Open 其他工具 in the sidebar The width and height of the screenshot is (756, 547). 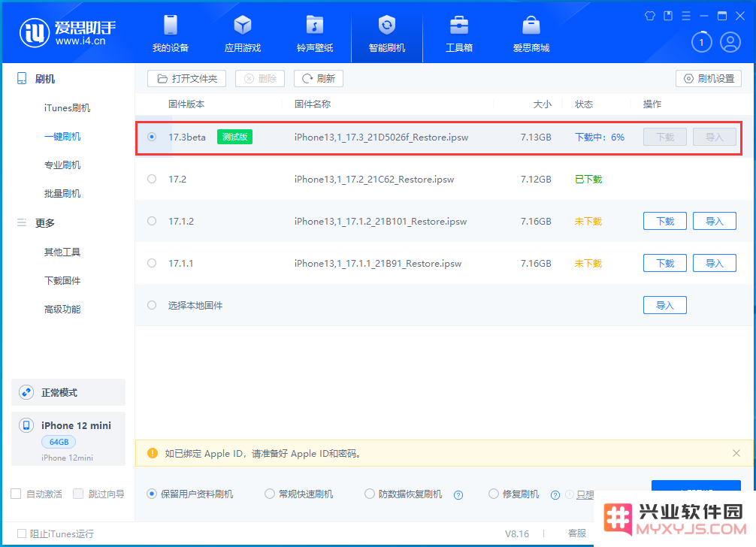click(62, 252)
